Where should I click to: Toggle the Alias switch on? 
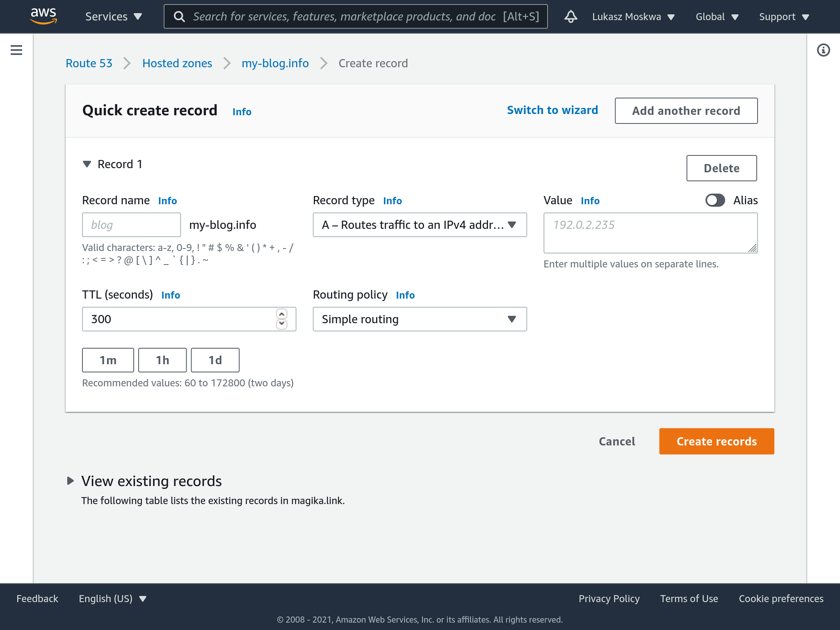(715, 200)
